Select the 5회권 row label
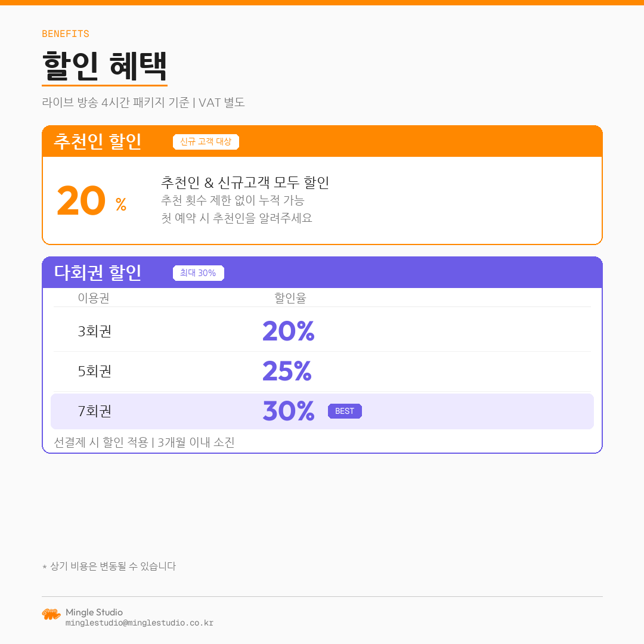 (x=95, y=371)
